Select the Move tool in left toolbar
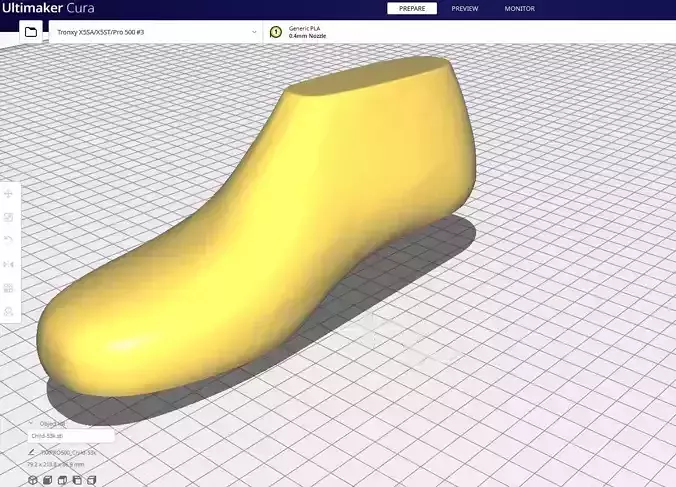This screenshot has height=487, width=676. (9, 194)
